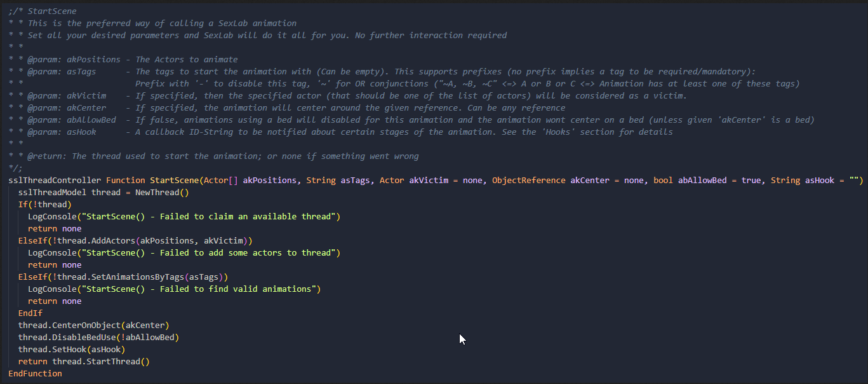This screenshot has height=384, width=868.
Task: Click the thread.CenterOnObject(akCenter) line
Action: pyautogui.click(x=94, y=326)
